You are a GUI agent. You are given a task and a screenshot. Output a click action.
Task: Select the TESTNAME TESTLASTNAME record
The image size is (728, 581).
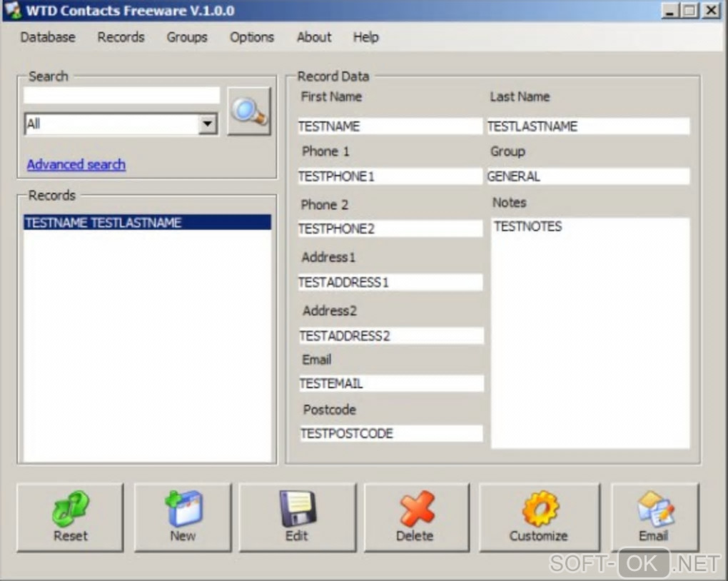(147, 223)
